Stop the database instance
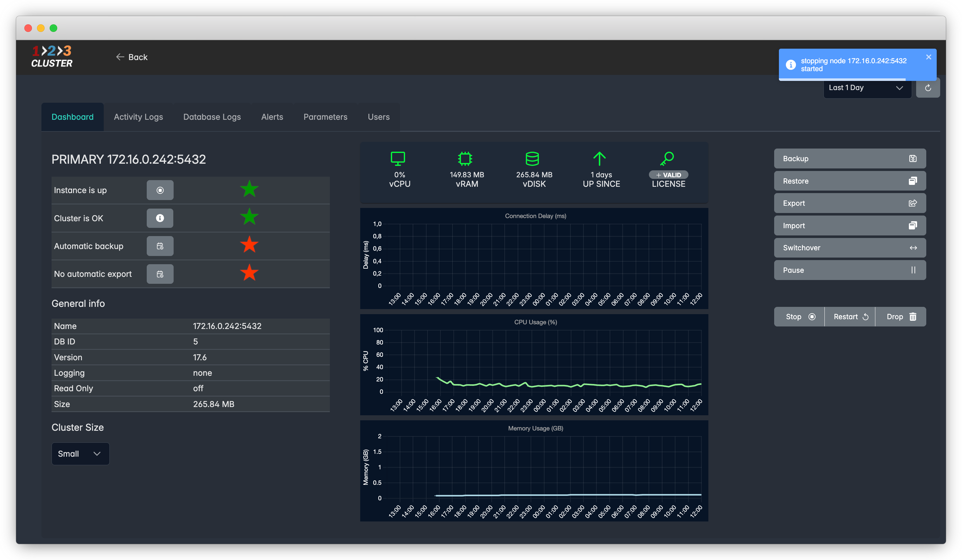 799,317
